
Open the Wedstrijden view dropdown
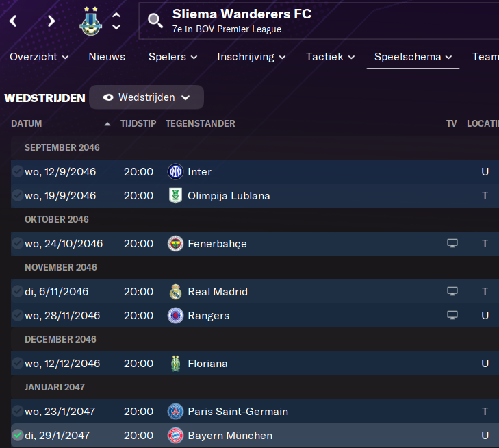pyautogui.click(x=146, y=97)
